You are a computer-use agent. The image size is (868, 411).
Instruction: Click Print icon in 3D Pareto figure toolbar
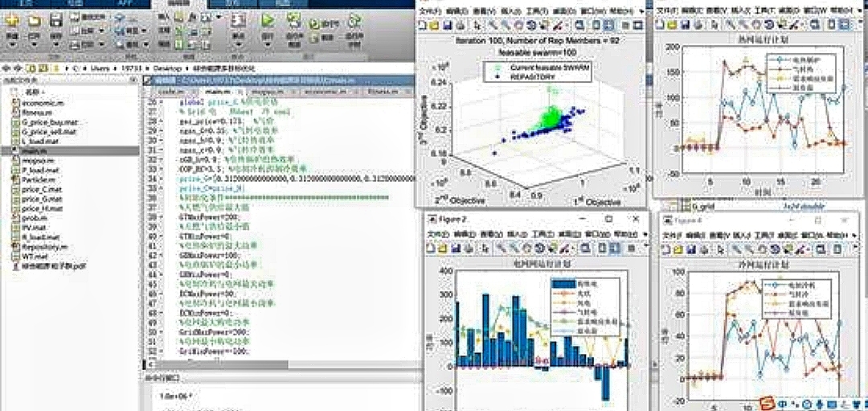tap(460, 25)
